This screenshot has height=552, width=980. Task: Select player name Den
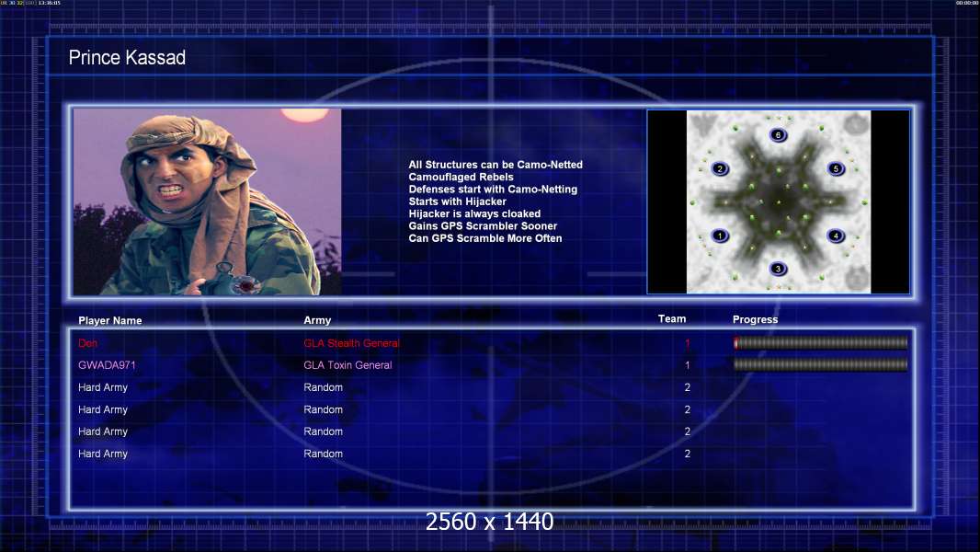(x=87, y=343)
